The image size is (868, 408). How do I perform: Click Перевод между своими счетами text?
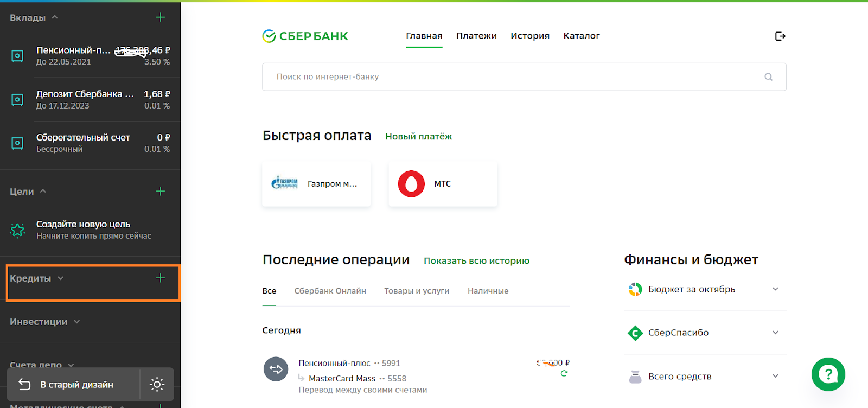[x=363, y=390]
